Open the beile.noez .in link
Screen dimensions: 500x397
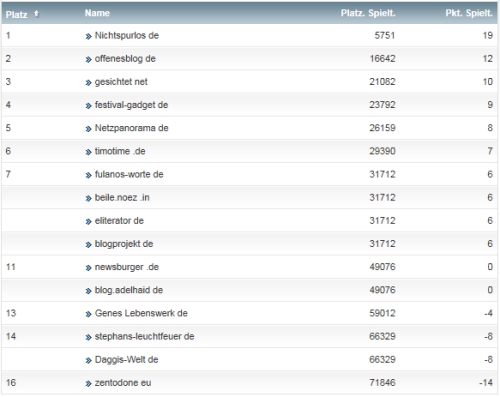point(122,197)
